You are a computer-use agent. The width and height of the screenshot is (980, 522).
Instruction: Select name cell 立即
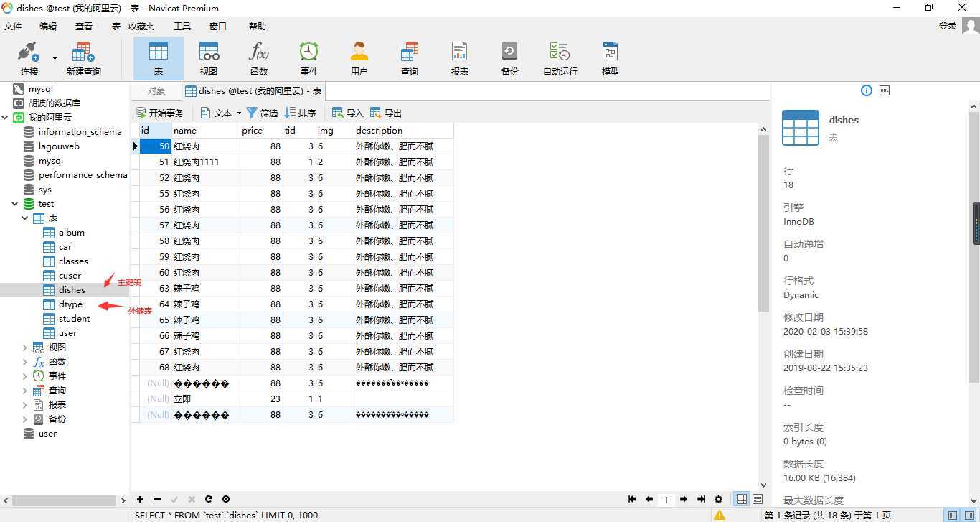[x=205, y=399]
